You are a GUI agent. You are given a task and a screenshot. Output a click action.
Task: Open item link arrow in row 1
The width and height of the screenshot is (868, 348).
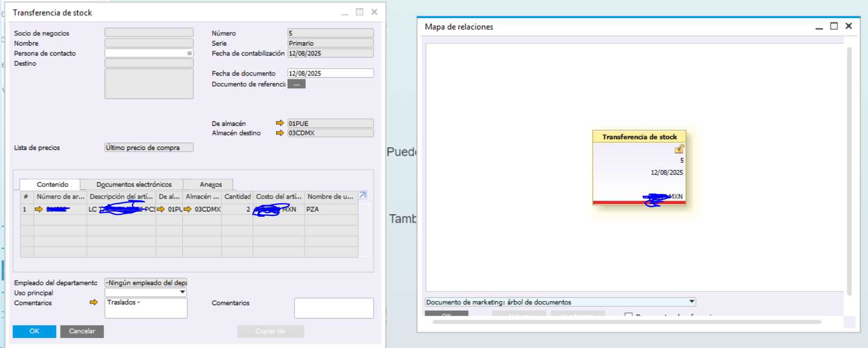39,209
